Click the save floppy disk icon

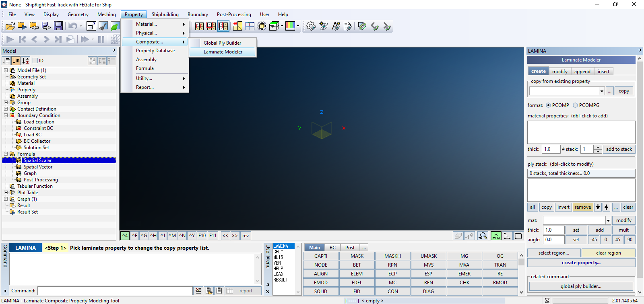(58, 26)
